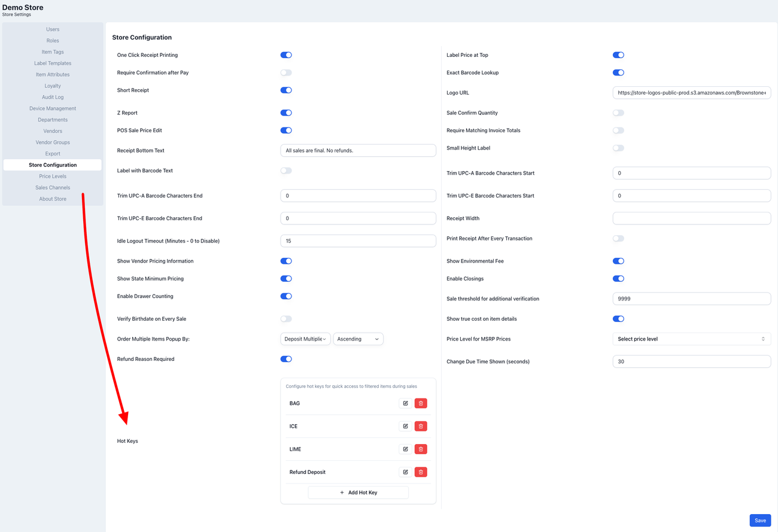Open the Deposit Multiplier sort-by dropdown

(305, 339)
